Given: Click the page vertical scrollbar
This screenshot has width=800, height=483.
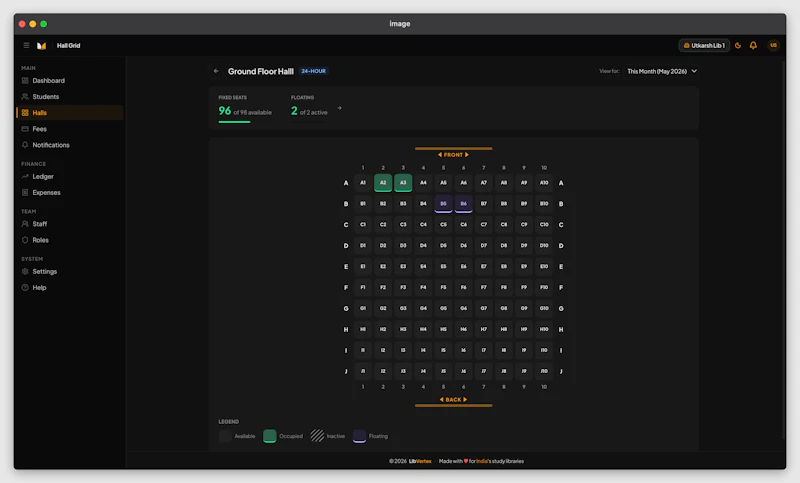Looking at the screenshot, I should point(784,250).
